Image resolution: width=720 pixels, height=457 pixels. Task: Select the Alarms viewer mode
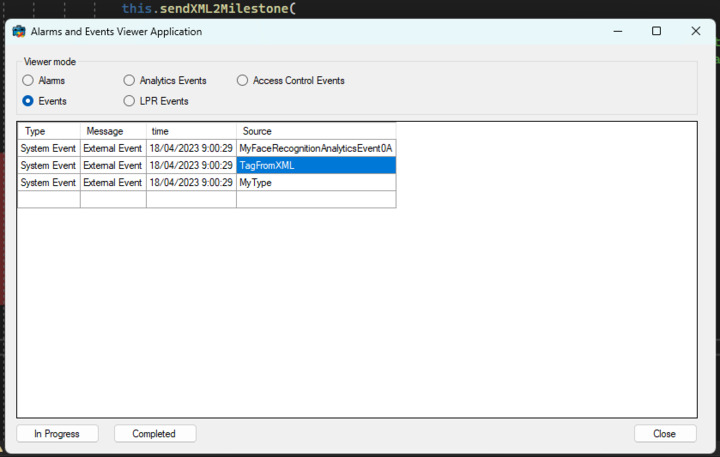point(28,80)
